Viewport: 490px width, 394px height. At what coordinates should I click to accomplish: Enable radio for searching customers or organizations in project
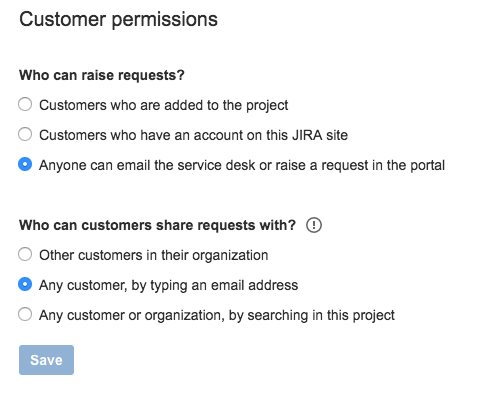click(x=25, y=314)
